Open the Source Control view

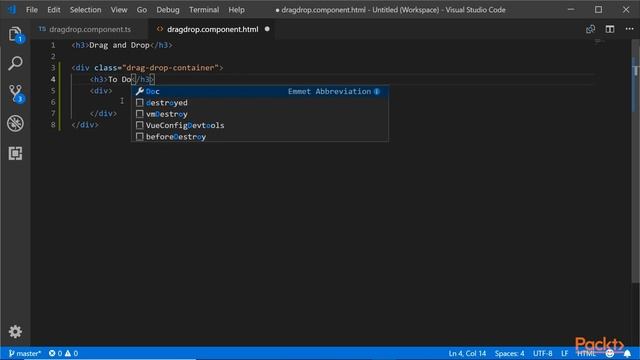[16, 93]
